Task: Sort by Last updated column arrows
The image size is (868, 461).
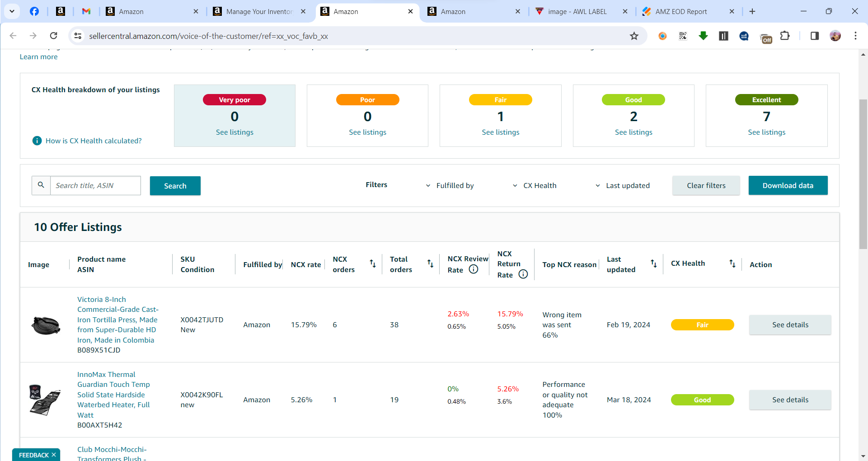Action: tap(654, 263)
